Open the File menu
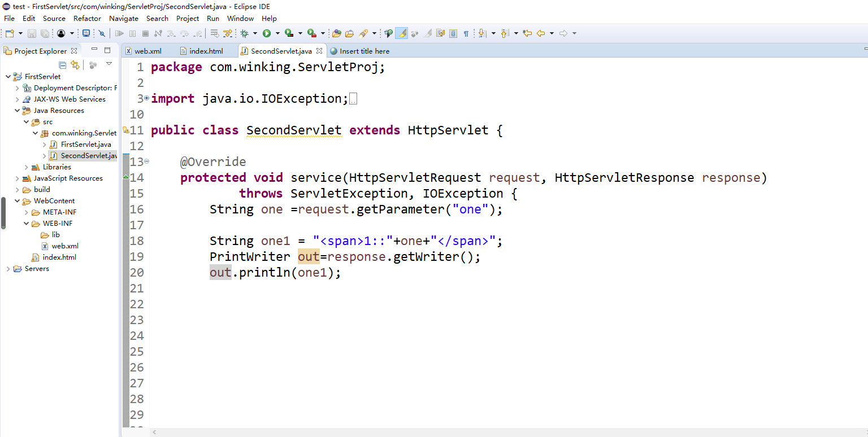The height and width of the screenshot is (437, 868). (x=10, y=19)
